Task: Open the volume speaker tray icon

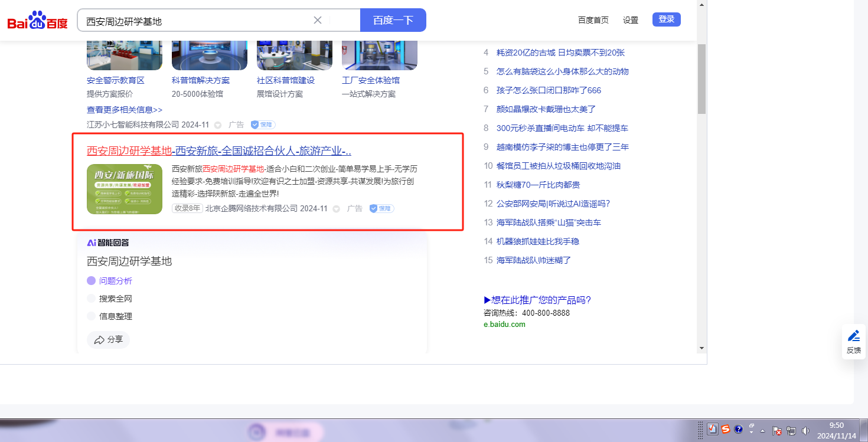Action: click(x=805, y=431)
